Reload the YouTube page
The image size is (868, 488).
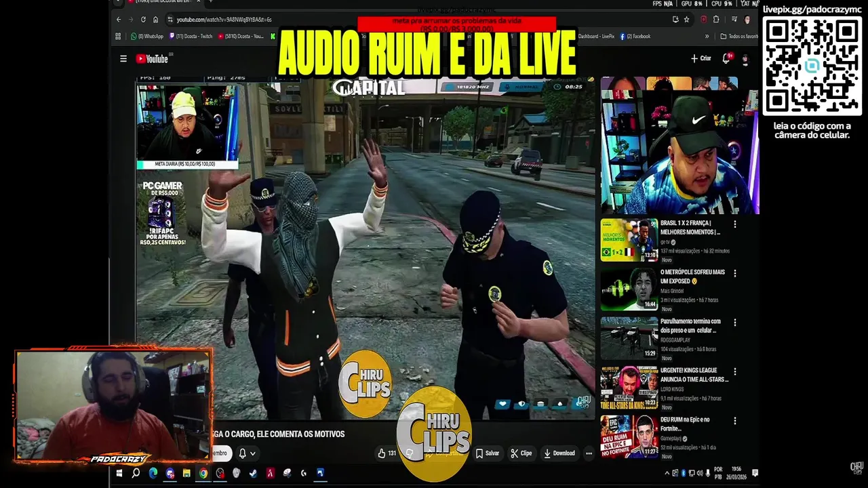click(143, 20)
